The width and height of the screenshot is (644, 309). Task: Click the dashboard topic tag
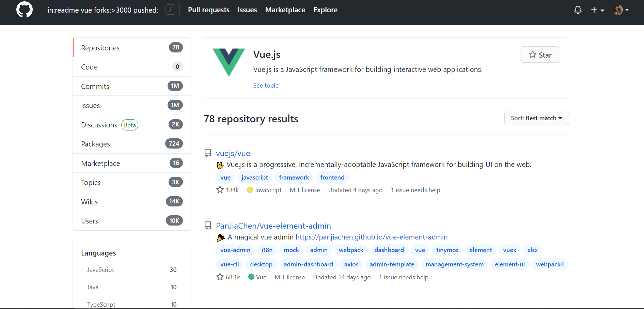[x=389, y=250]
